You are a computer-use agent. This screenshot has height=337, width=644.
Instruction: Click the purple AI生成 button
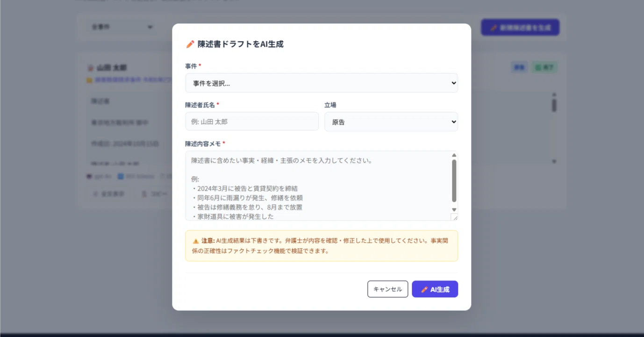[435, 289]
